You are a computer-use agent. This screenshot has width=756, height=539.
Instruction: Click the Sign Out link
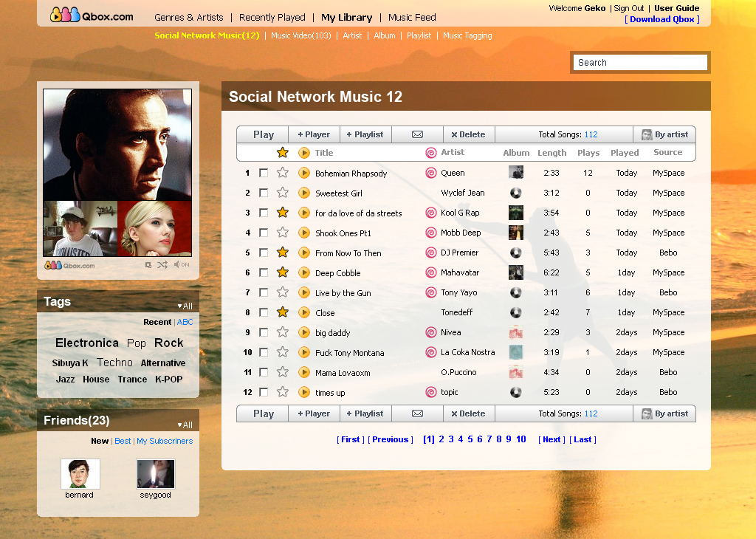[x=629, y=8]
